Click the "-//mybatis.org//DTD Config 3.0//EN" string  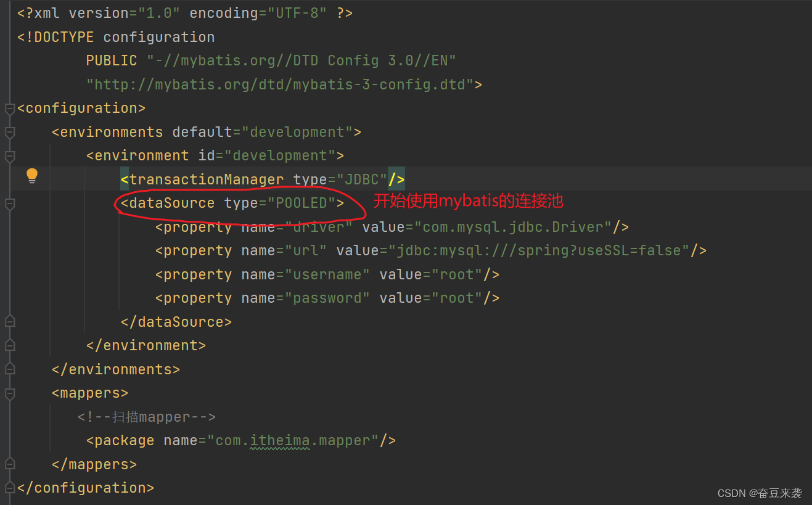(x=301, y=60)
